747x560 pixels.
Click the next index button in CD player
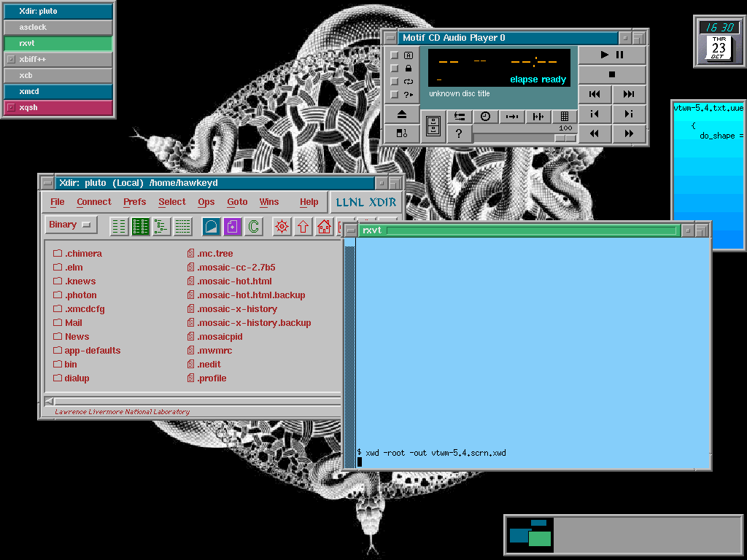coord(629,114)
